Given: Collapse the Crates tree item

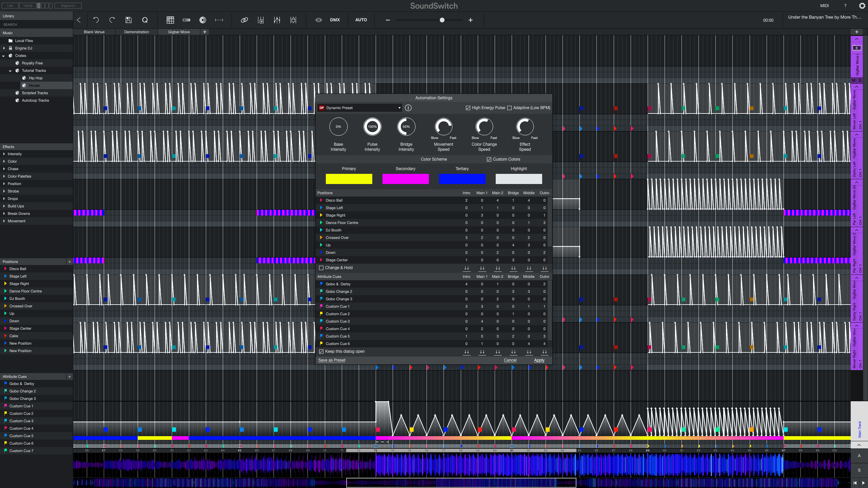Looking at the screenshot, I should [x=4, y=56].
